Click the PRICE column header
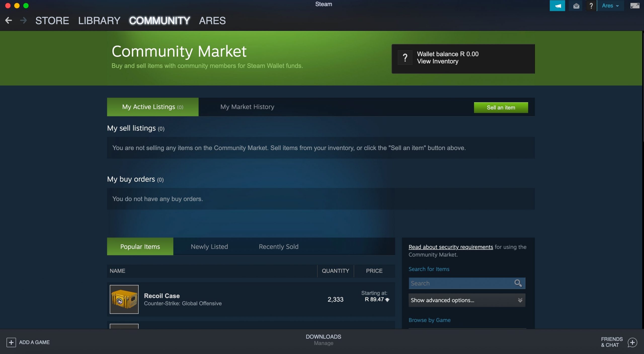 [374, 271]
